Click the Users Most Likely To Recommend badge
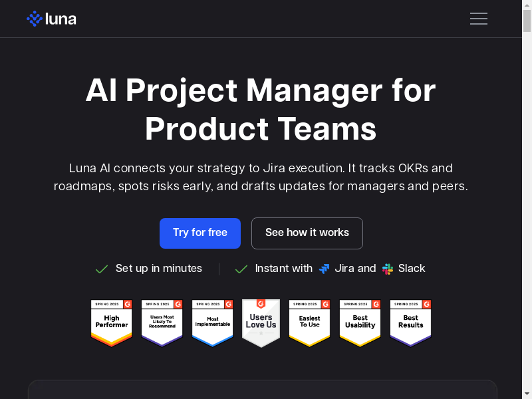The height and width of the screenshot is (399, 532). (162, 323)
